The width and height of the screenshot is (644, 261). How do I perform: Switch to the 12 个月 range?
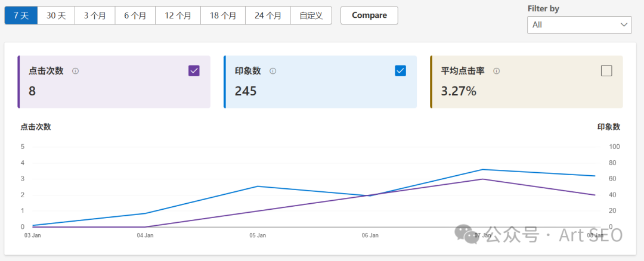click(x=178, y=15)
